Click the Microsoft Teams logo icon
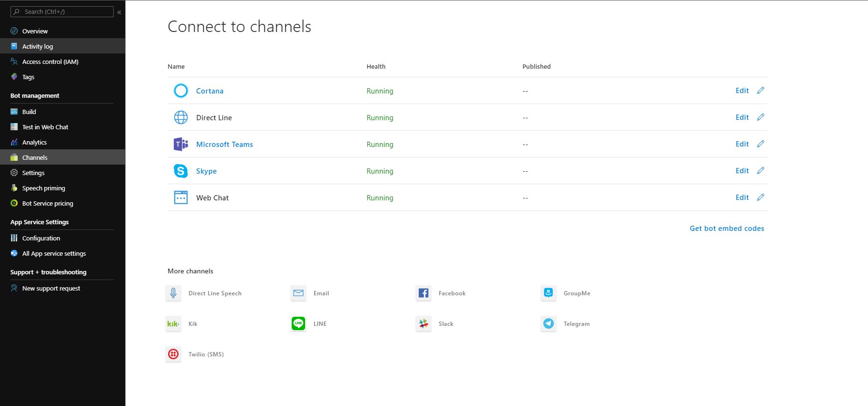The image size is (868, 406). coord(181,144)
